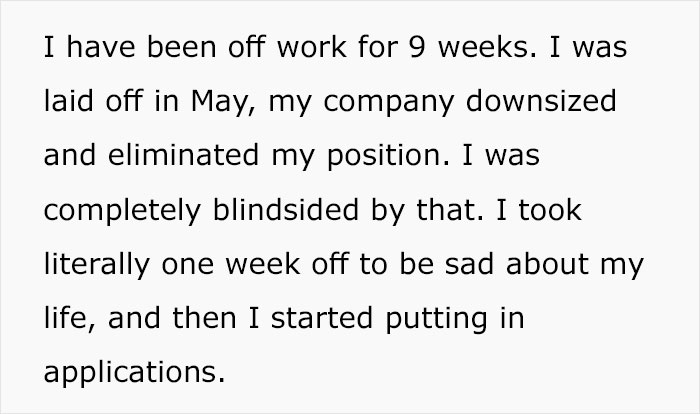This screenshot has height=414, width=700.
Task: Click the word "about"
Action: pos(547,264)
